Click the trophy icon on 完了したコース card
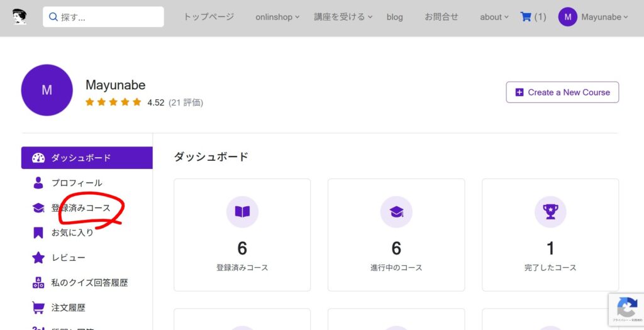The height and width of the screenshot is (330, 644). point(550,212)
